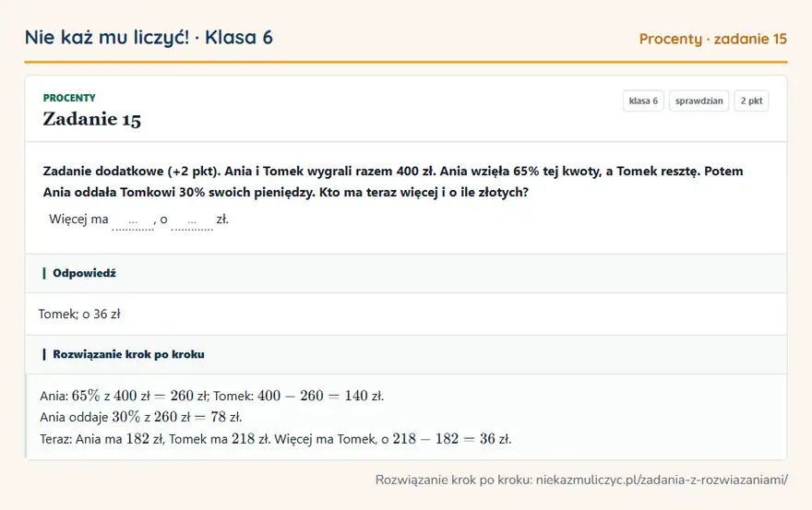This screenshot has height=510, width=812.
Task: Open the niekazmuliczyc.pl/zadania-z-rozwiazaniami/ link
Action: [x=662, y=480]
